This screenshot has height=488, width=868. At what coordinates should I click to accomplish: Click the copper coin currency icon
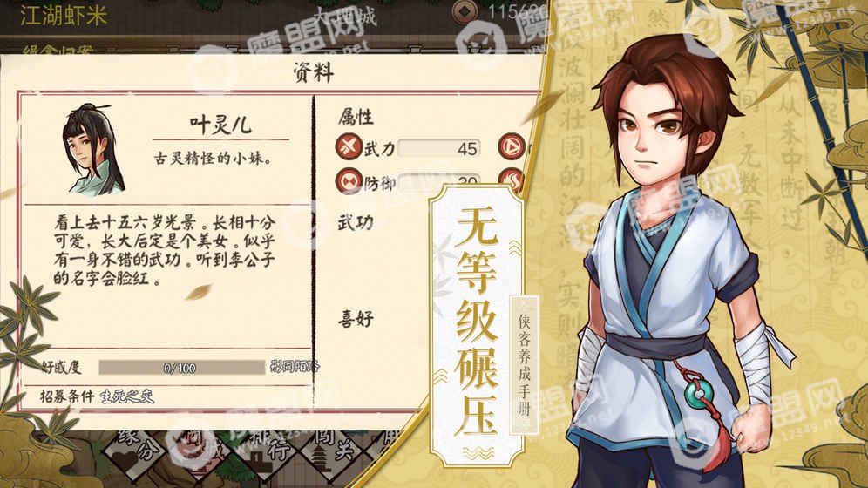[465, 11]
